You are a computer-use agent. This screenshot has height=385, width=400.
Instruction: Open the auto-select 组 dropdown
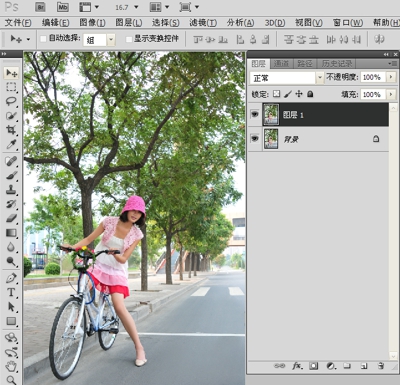coord(111,40)
